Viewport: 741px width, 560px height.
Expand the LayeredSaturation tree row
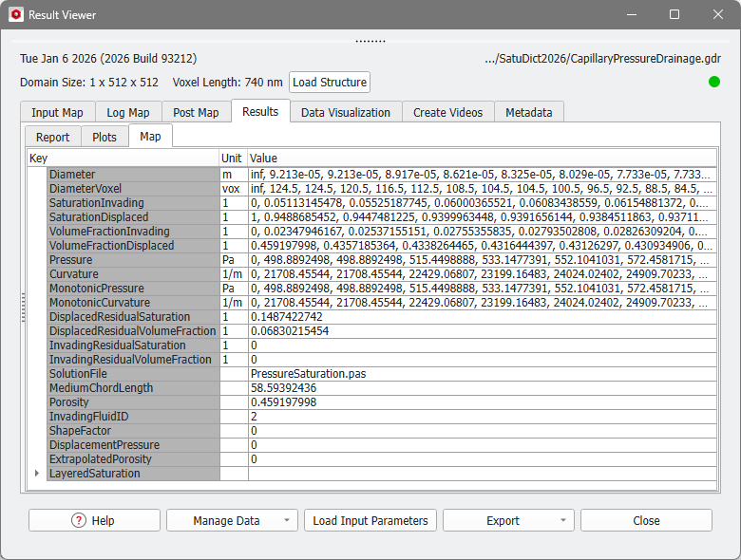37,474
